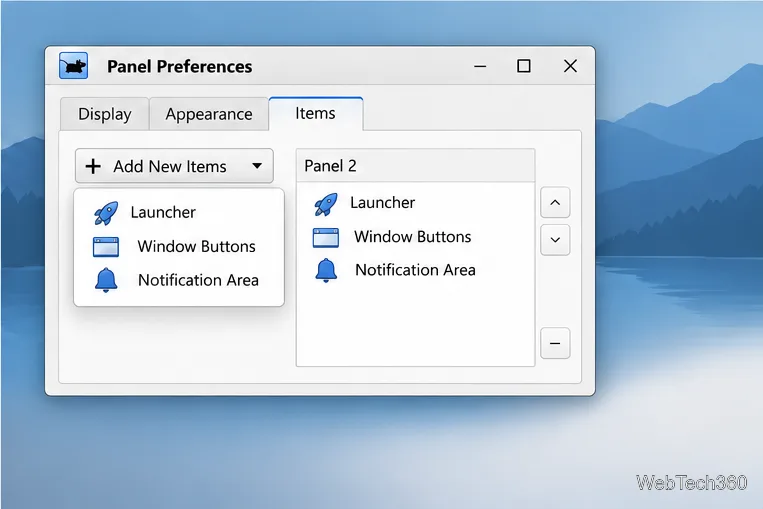
Task: Click the bell icon in the dropdown menu
Action: [x=106, y=280]
